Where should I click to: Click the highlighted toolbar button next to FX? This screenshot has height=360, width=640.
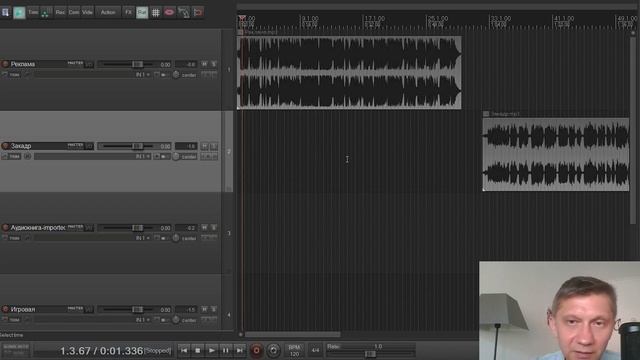[142, 12]
